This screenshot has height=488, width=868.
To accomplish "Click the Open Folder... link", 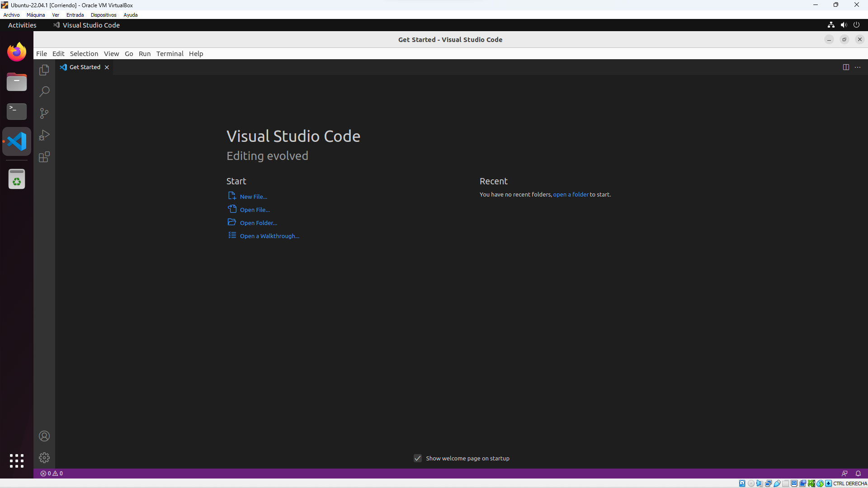I will pos(258,223).
